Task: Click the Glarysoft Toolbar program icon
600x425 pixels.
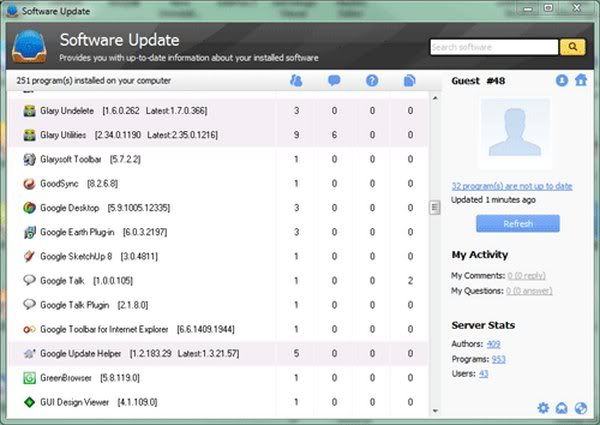Action: pos(29,159)
